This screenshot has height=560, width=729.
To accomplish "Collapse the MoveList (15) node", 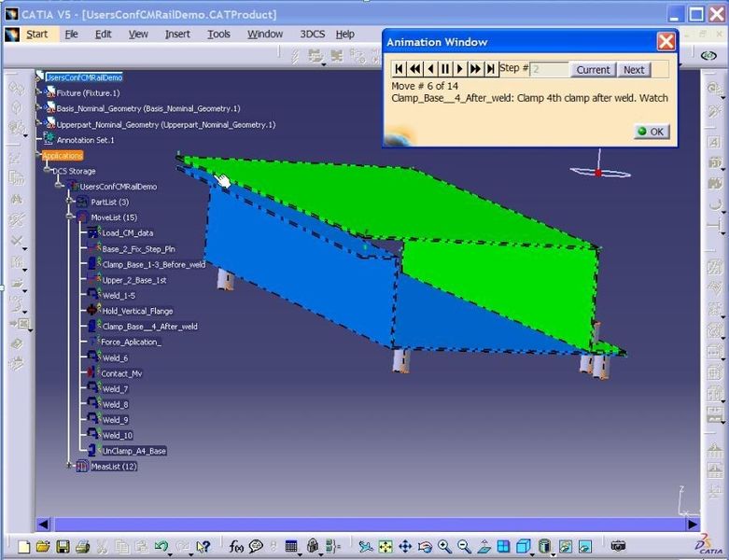I will tap(69, 217).
